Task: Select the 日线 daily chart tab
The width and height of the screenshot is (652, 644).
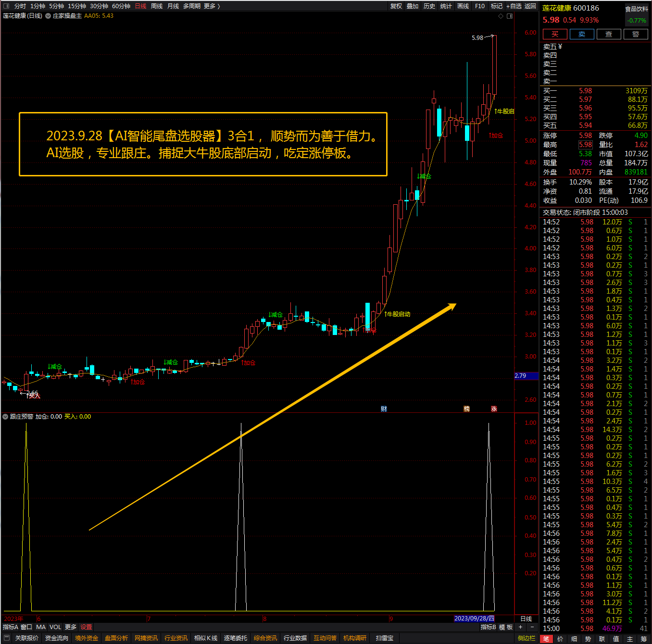Action: tap(140, 6)
